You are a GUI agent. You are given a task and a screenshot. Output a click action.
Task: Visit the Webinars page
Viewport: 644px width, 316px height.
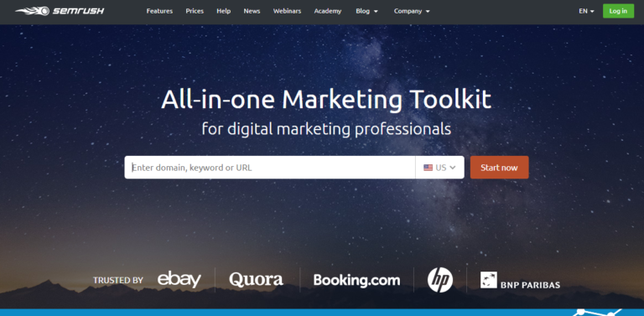[x=287, y=11]
